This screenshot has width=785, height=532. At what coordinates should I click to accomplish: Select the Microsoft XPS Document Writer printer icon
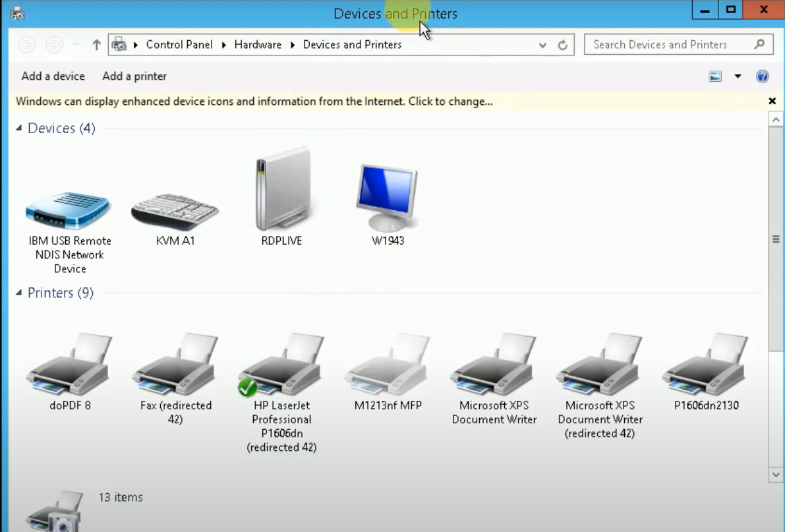(494, 364)
